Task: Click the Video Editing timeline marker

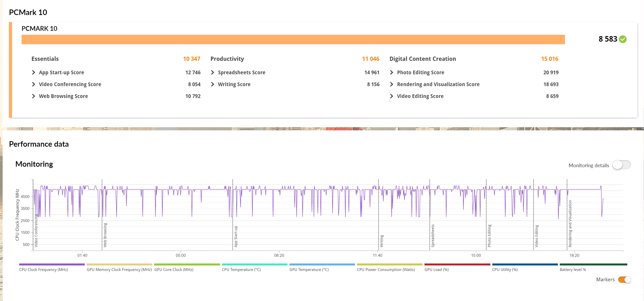Action: 537,236
